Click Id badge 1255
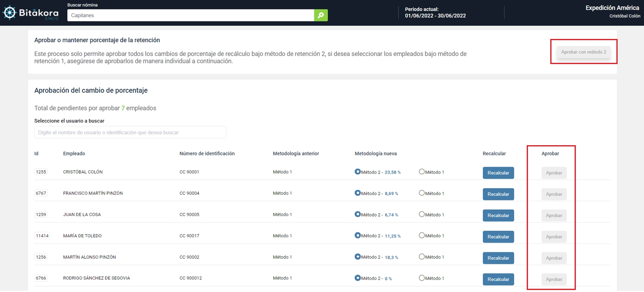The image size is (644, 292). pos(41,172)
